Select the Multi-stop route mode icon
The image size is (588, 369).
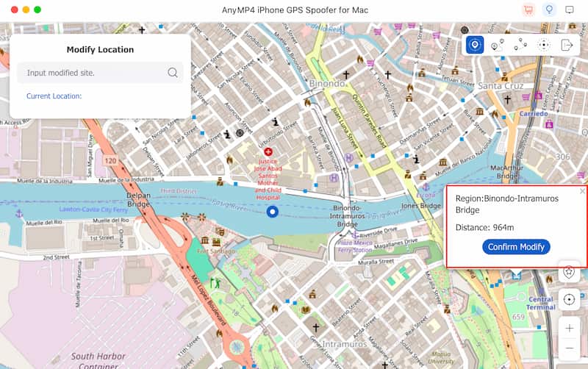point(520,45)
